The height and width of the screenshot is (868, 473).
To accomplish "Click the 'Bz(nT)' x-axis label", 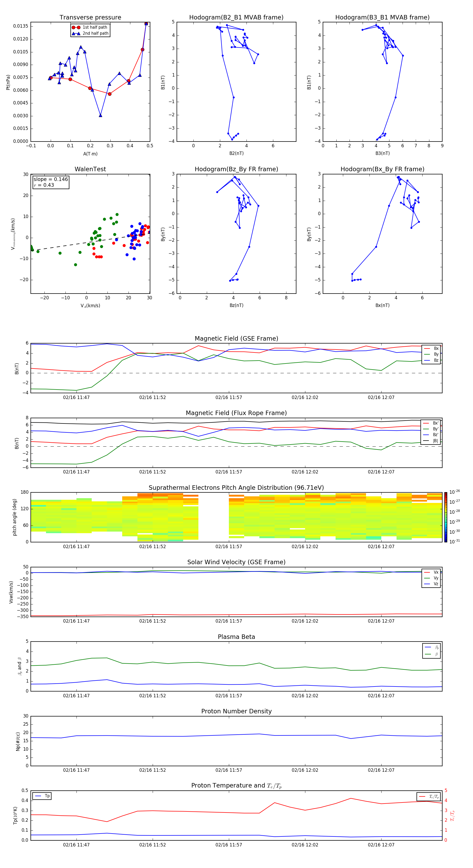I will 236,305.
